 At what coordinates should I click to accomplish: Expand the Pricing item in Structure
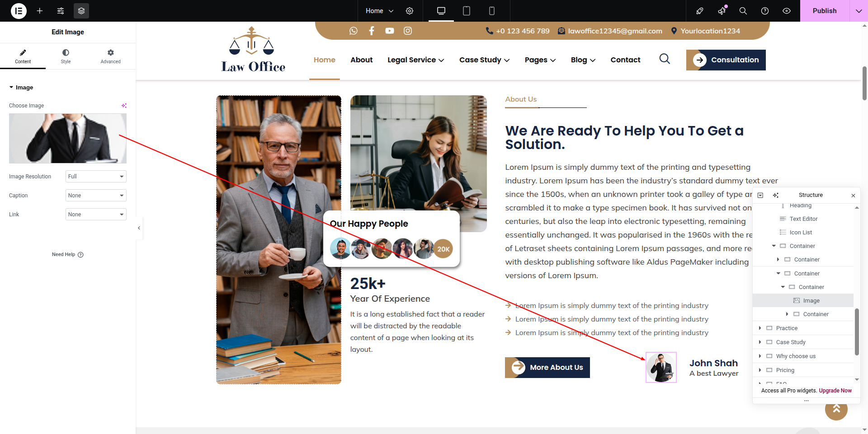760,370
